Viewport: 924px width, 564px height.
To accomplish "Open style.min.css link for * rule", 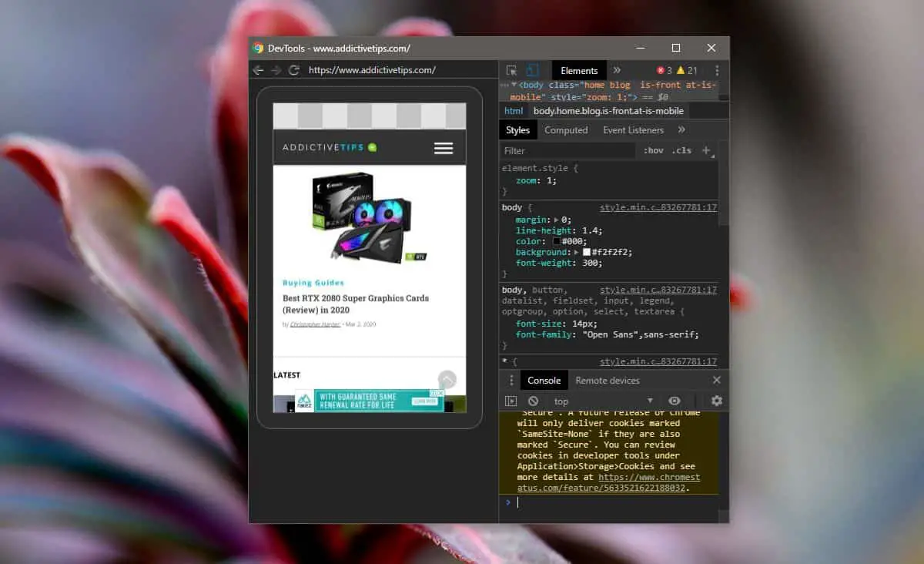I will (x=658, y=362).
